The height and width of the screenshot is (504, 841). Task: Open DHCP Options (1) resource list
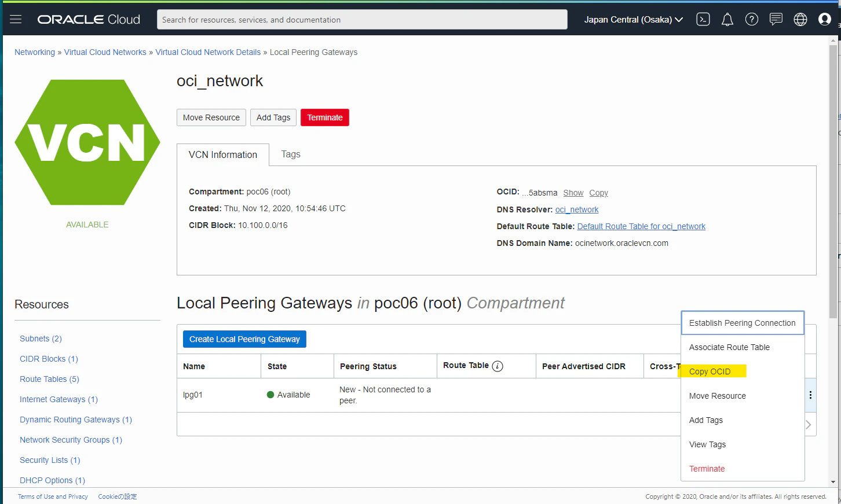(x=52, y=480)
